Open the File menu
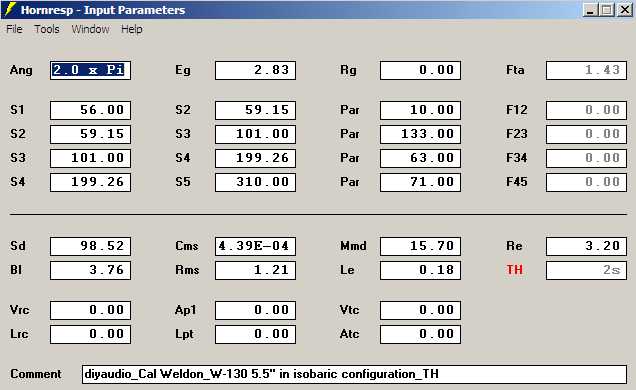Viewport: 636px width, 390px height. (14, 29)
